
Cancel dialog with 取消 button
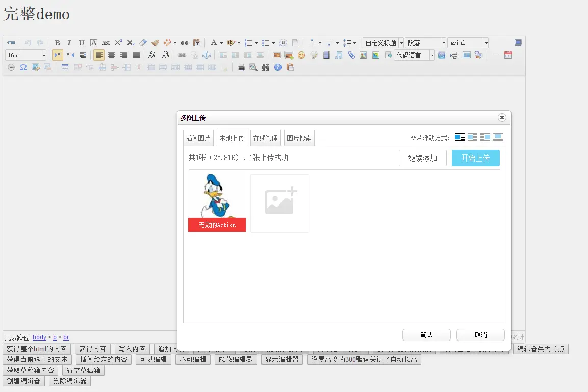point(480,335)
